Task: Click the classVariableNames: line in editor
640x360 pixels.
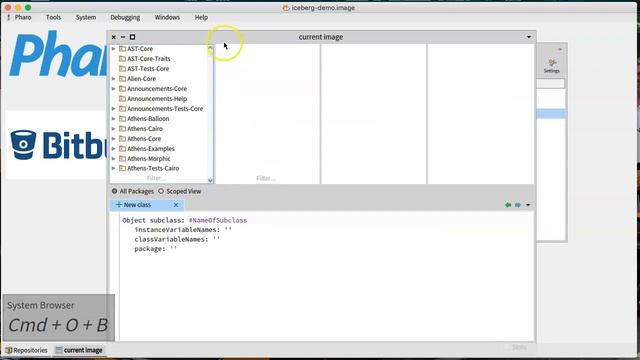Action: coord(177,239)
